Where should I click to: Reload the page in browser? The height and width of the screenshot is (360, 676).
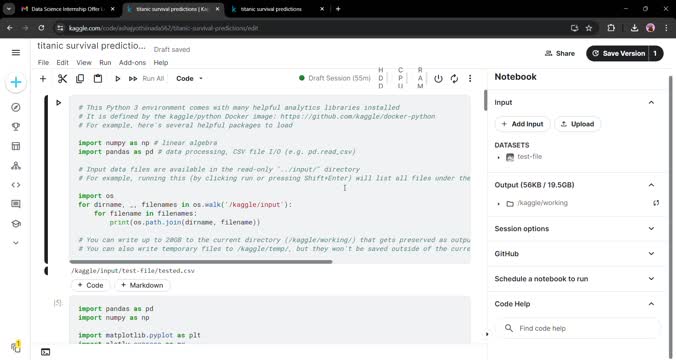pyautogui.click(x=41, y=28)
